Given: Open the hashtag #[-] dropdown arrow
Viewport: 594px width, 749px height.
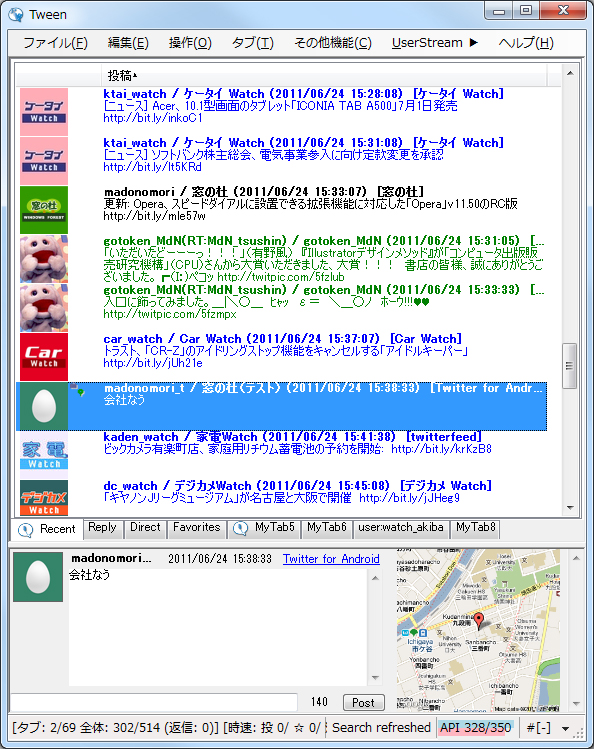Looking at the screenshot, I should 565,728.
